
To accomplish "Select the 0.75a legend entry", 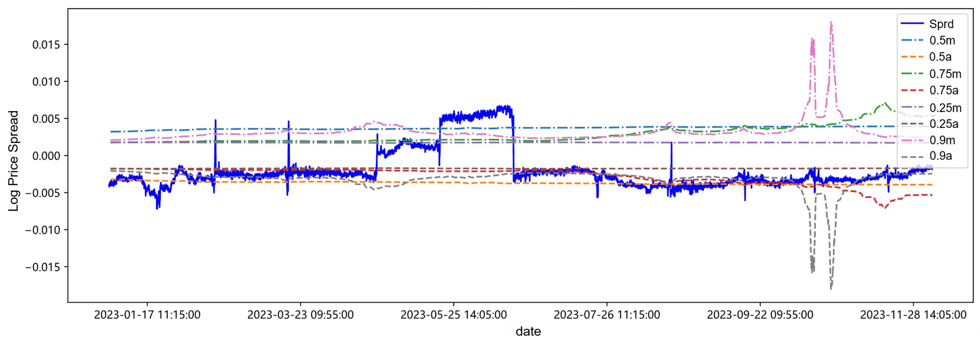I will [x=944, y=90].
